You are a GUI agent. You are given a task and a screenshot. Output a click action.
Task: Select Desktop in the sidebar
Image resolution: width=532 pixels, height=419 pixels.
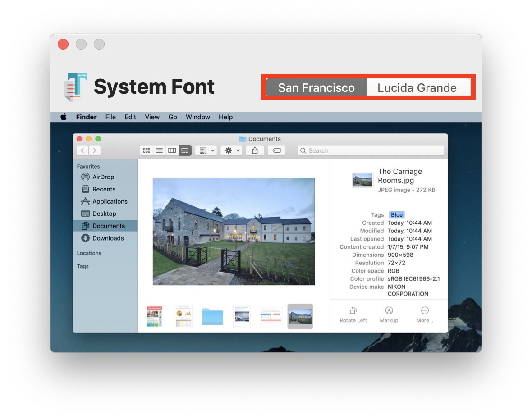tap(105, 214)
